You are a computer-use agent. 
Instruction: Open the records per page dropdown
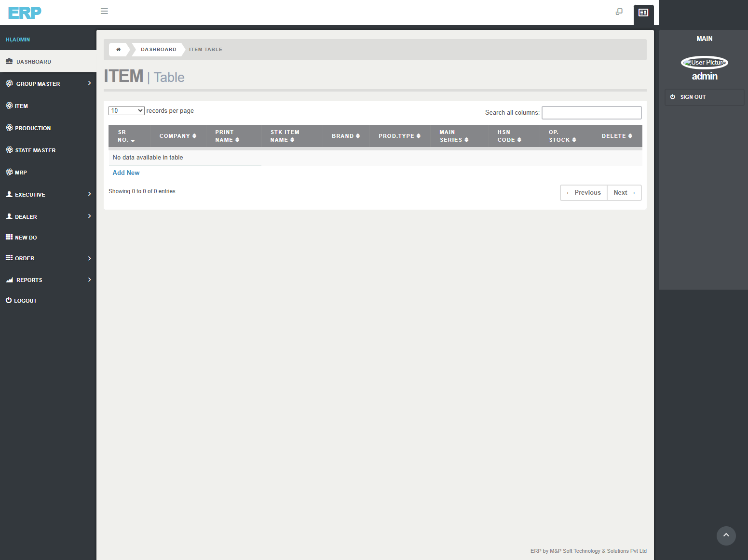click(126, 111)
